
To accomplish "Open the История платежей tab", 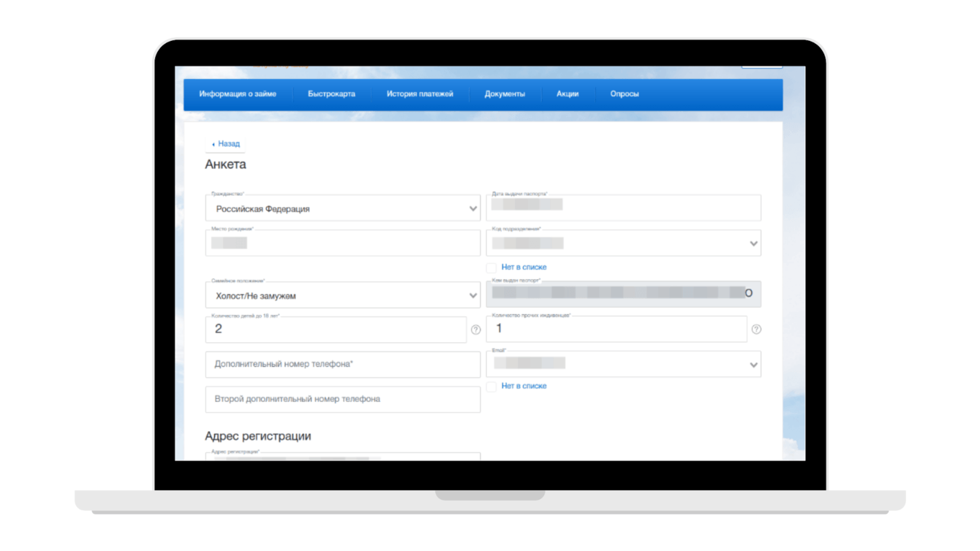I will coord(420,94).
